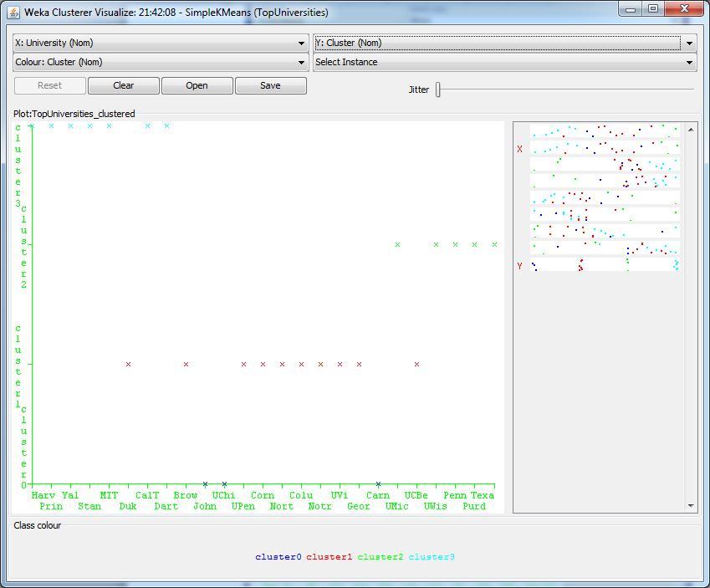Open the Y: Cluster (Nom) axis dropdown

click(x=504, y=43)
